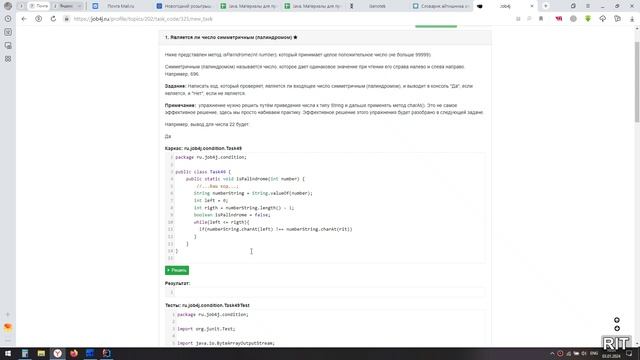Open Firefox from the taskbar

[x=74, y=353]
